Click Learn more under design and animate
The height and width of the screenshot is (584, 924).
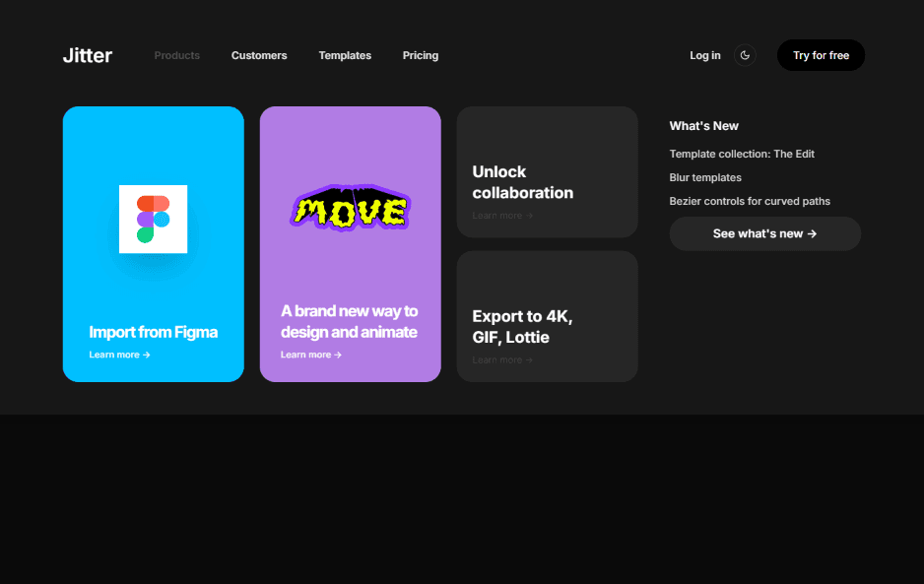coord(310,355)
